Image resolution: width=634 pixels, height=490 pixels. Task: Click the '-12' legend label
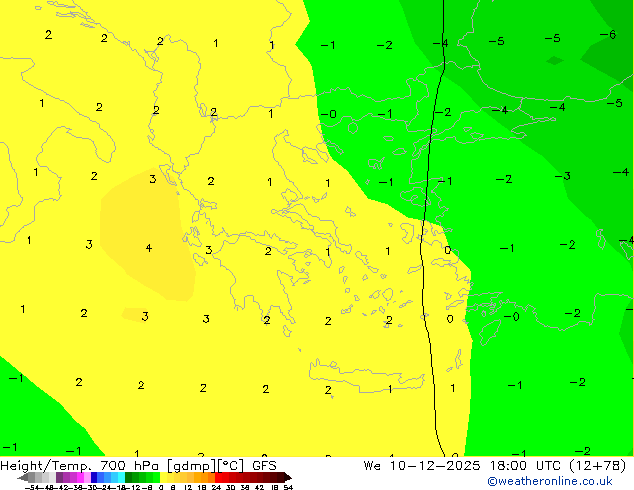(x=135, y=488)
